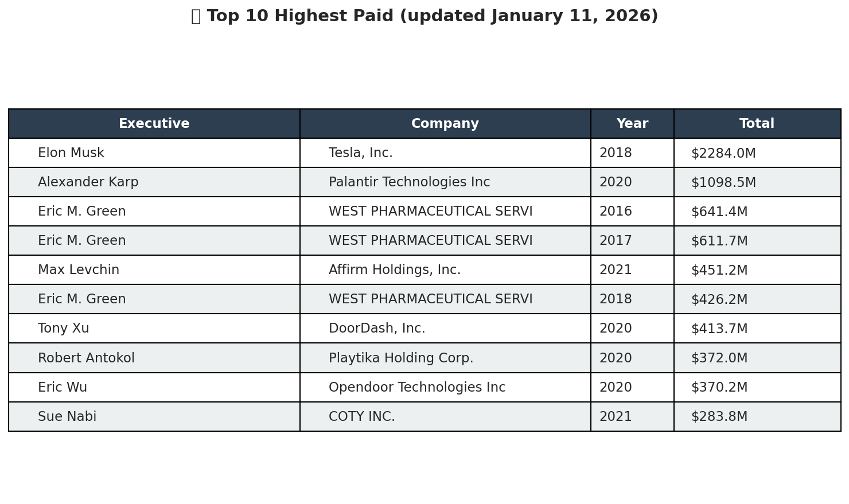Click Playtika Holding Corp. cell
The height and width of the screenshot is (504, 849).
[x=445, y=358]
